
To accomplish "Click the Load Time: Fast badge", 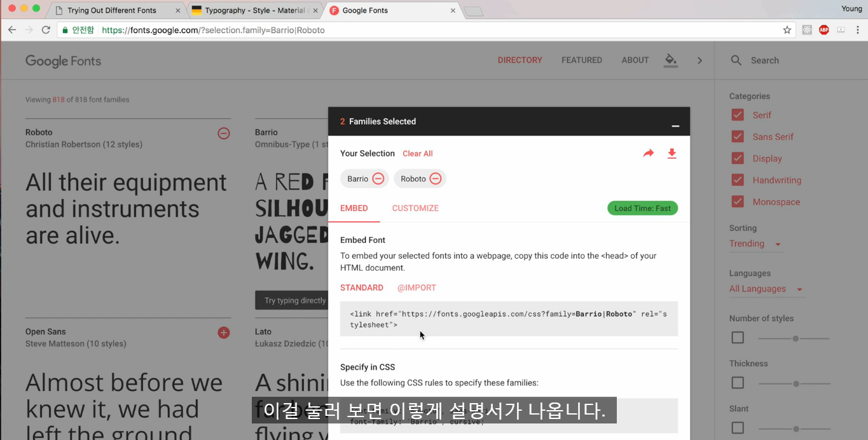I will point(642,208).
